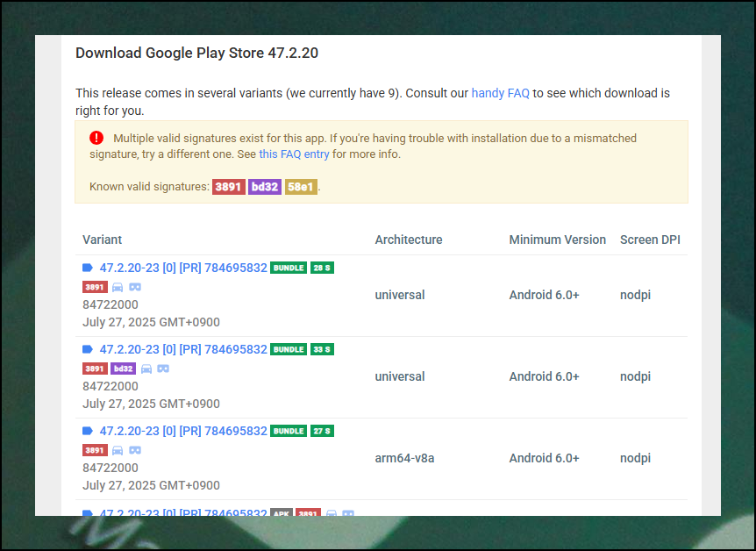Click 'nodpi' in the arm64-v8a row
This screenshot has height=551, width=756.
636,458
